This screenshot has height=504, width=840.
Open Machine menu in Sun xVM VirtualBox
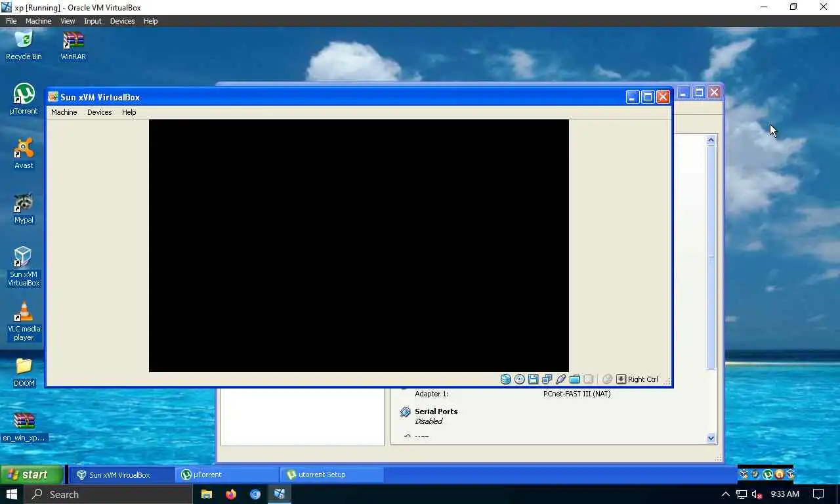tap(64, 112)
